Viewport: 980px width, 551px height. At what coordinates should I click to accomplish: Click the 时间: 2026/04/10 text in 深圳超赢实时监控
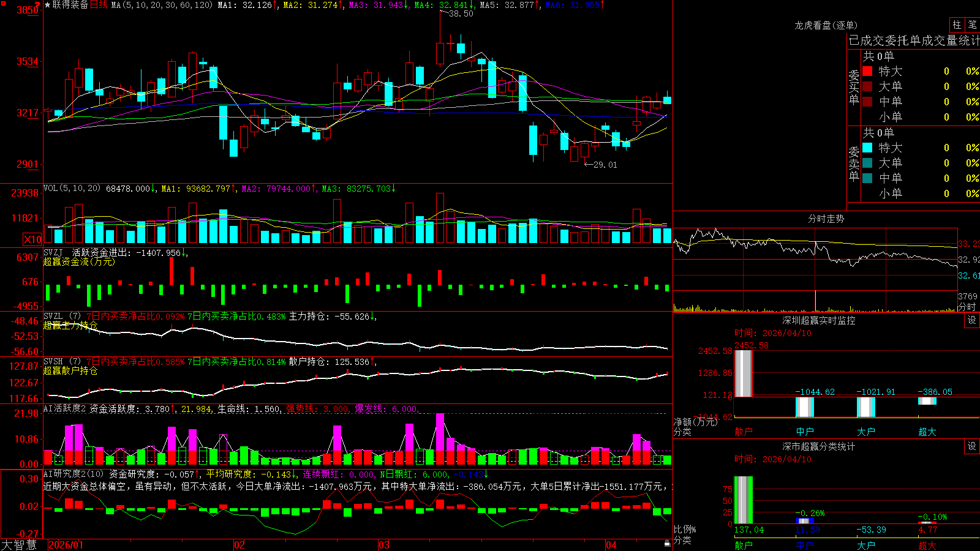[x=773, y=333]
